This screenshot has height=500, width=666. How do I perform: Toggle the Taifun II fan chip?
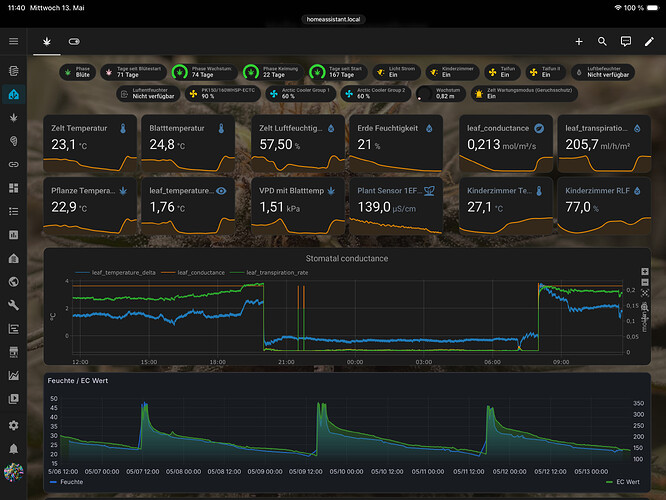[x=546, y=72]
